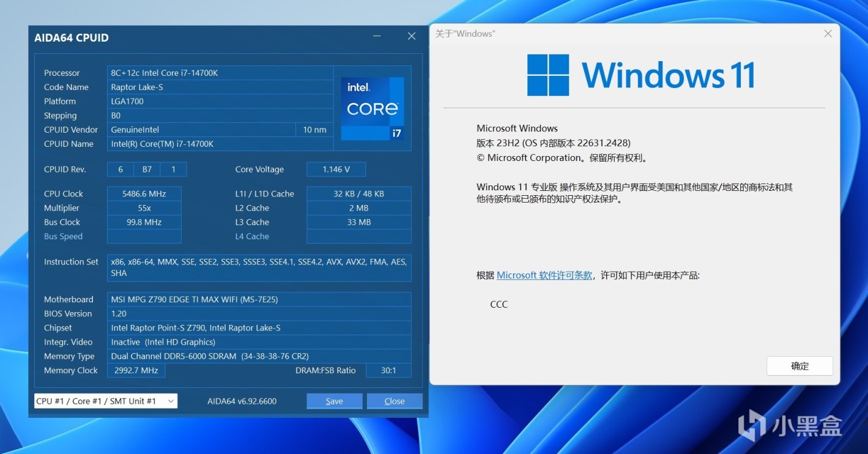868x454 pixels.
Task: Click the empty Bus Speed field
Action: coord(144,236)
